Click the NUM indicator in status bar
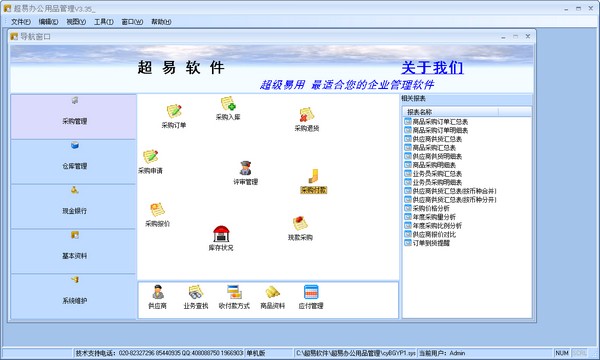This screenshot has width=600, height=360. pyautogui.click(x=562, y=353)
